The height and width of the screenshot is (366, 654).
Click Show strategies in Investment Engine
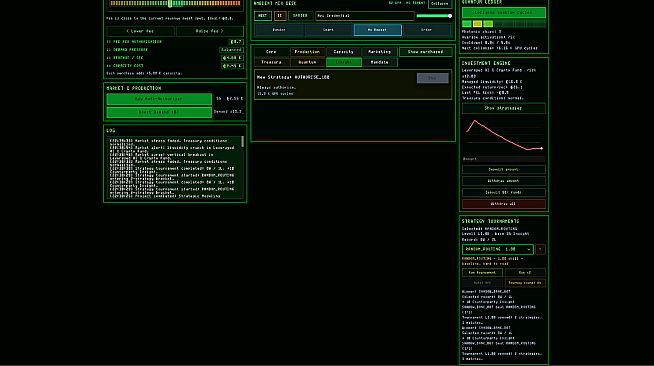(x=503, y=108)
